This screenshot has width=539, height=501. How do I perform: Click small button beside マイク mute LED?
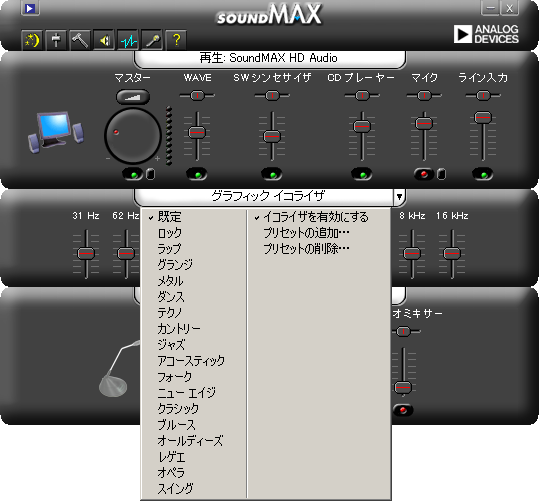(x=442, y=174)
